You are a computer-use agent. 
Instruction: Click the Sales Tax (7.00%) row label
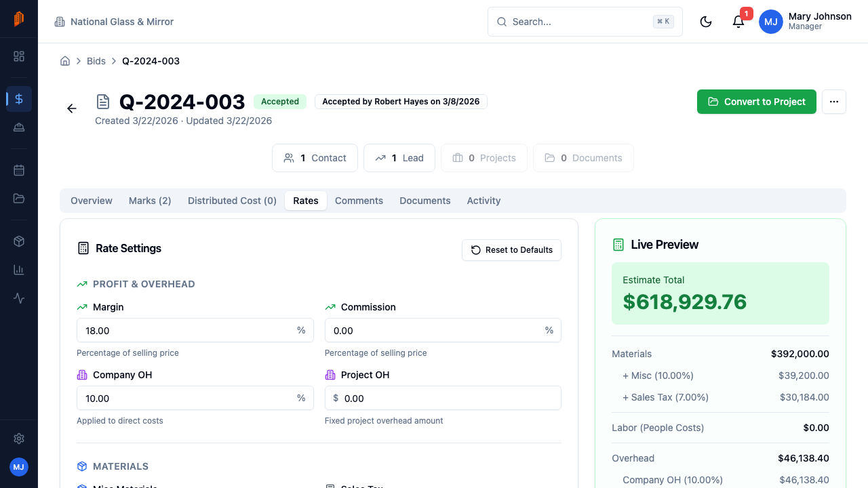tap(665, 397)
